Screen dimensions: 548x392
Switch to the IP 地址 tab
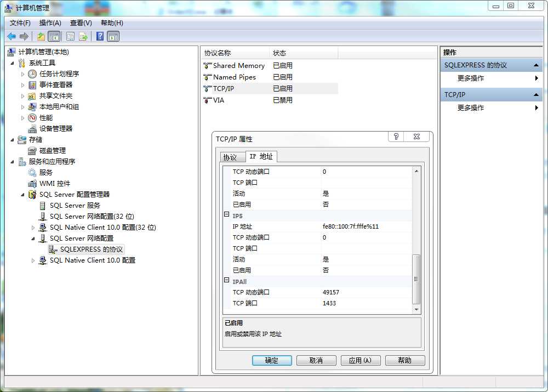(x=261, y=156)
